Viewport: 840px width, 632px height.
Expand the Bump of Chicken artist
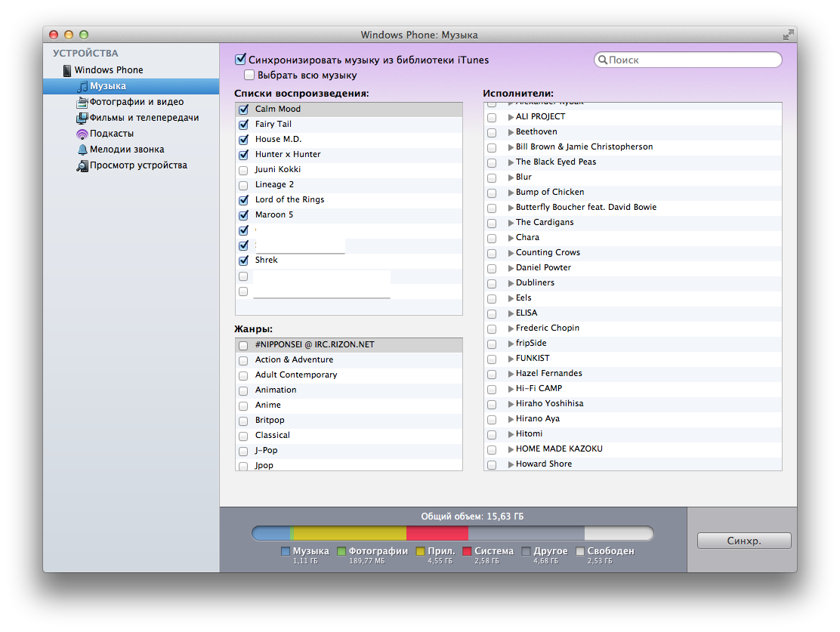511,193
